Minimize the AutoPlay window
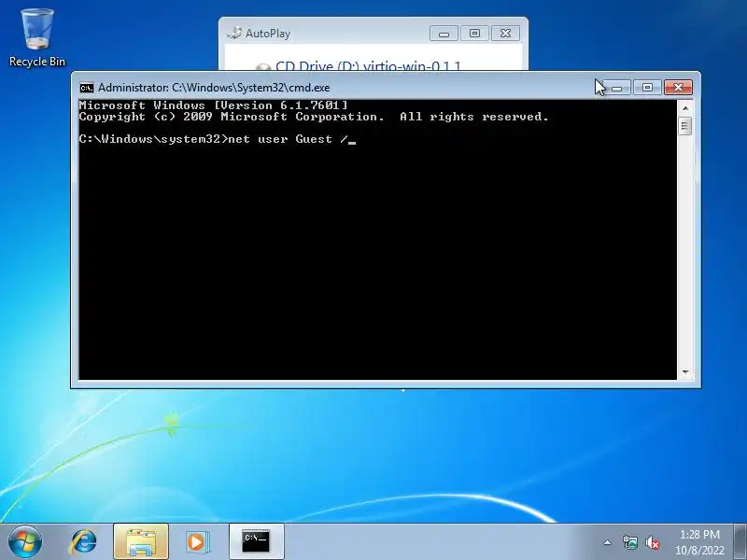747x560 pixels. (444, 34)
